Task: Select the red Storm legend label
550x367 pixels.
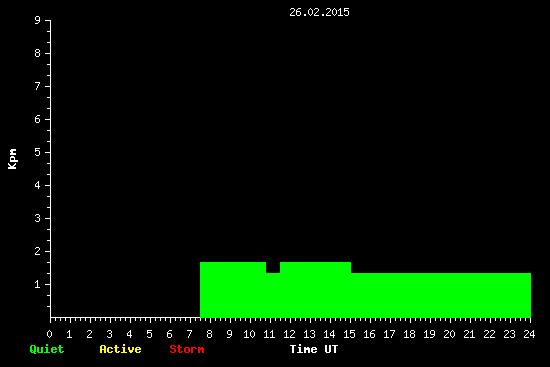Action: [187, 349]
